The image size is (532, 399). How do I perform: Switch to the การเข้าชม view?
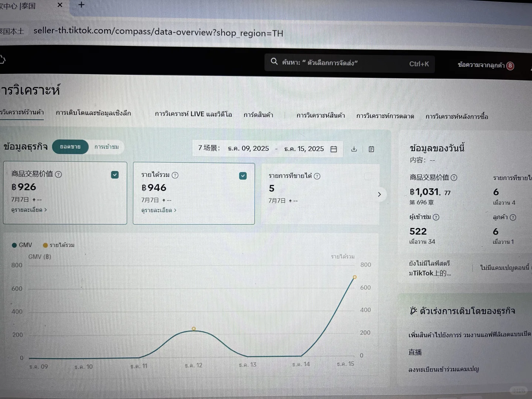(x=106, y=147)
